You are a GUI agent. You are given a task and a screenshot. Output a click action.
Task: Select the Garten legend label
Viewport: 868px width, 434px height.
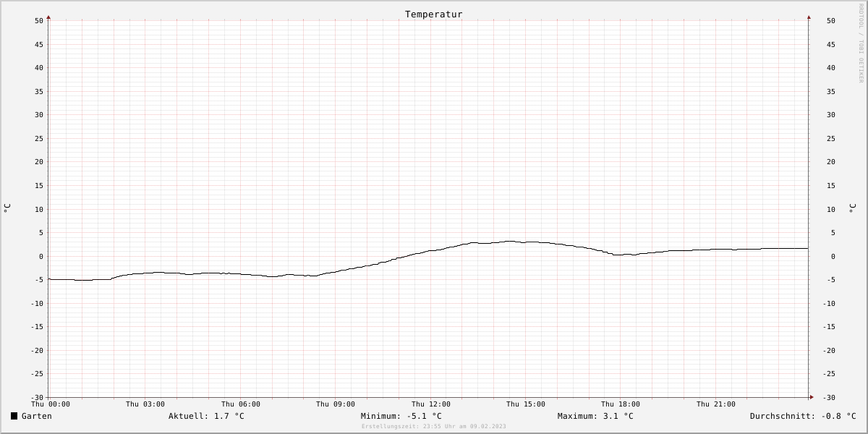(x=37, y=416)
